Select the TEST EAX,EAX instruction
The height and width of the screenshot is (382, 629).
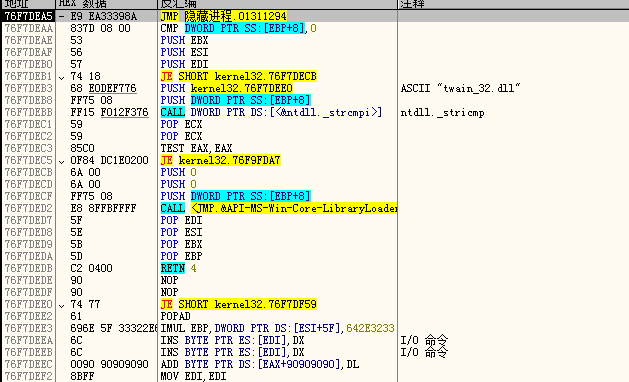point(196,148)
